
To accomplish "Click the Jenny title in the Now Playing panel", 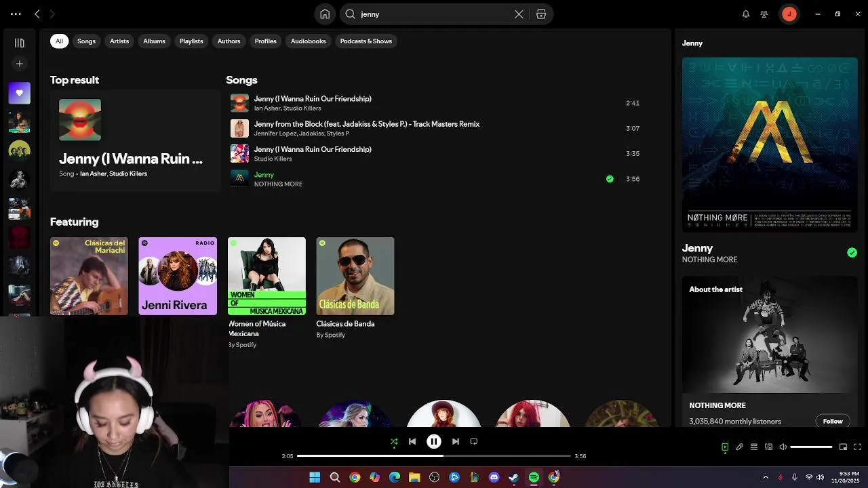I will point(697,248).
